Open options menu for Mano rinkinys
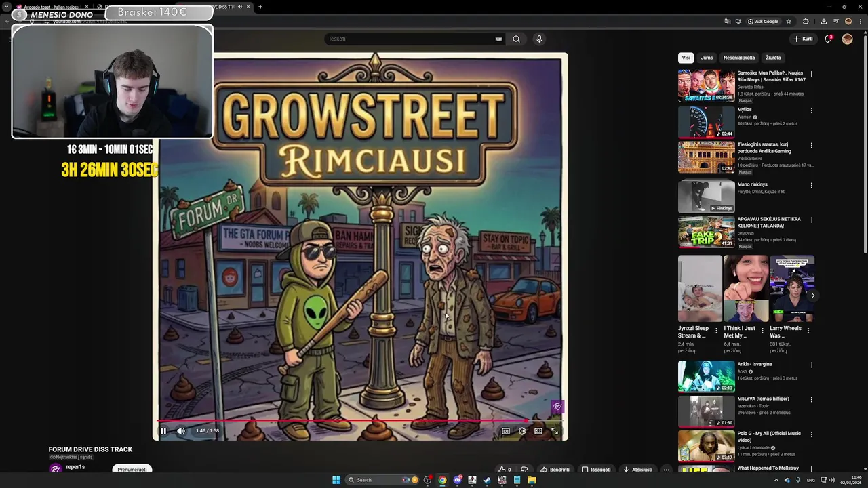The height and width of the screenshot is (488, 868). click(811, 185)
